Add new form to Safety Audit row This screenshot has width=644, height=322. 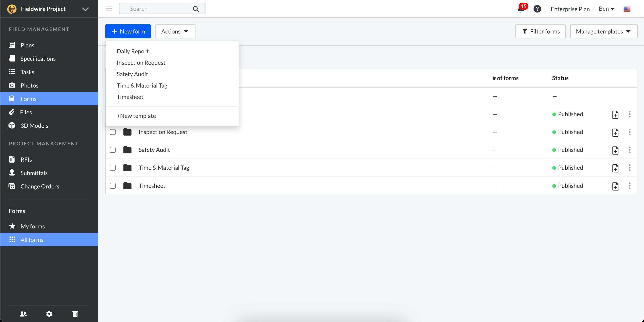(615, 150)
